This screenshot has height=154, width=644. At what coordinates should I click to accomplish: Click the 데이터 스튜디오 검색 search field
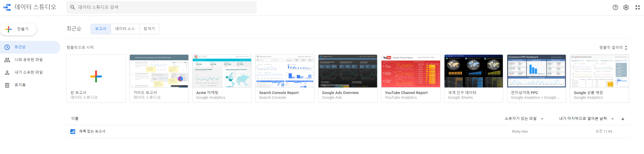click(x=161, y=7)
